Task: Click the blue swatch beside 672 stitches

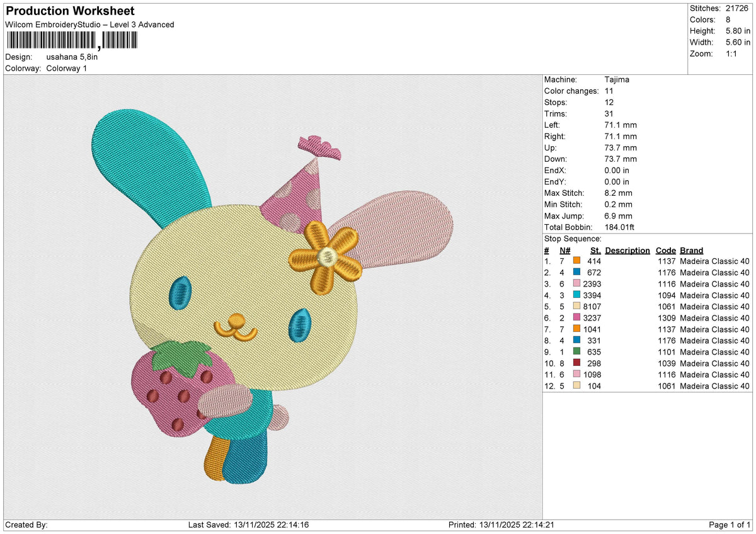Action: [x=576, y=273]
